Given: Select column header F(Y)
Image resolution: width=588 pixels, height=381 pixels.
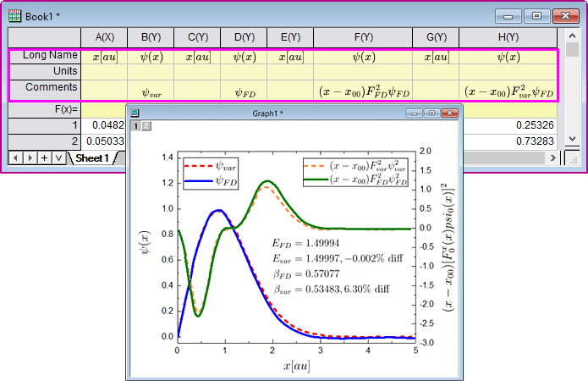Looking at the screenshot, I should coord(363,37).
